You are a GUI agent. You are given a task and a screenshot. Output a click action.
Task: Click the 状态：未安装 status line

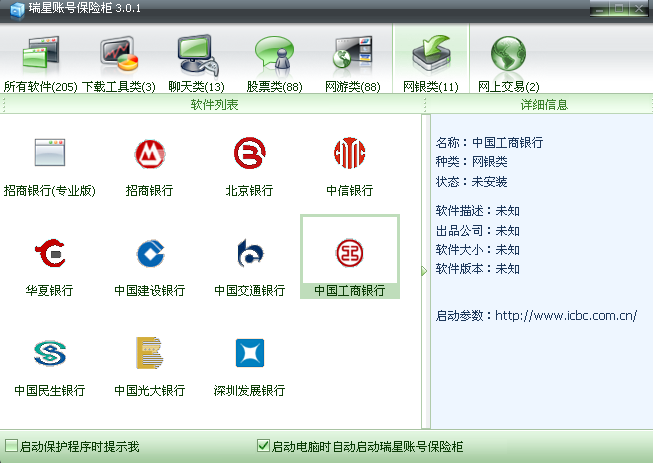click(471, 182)
